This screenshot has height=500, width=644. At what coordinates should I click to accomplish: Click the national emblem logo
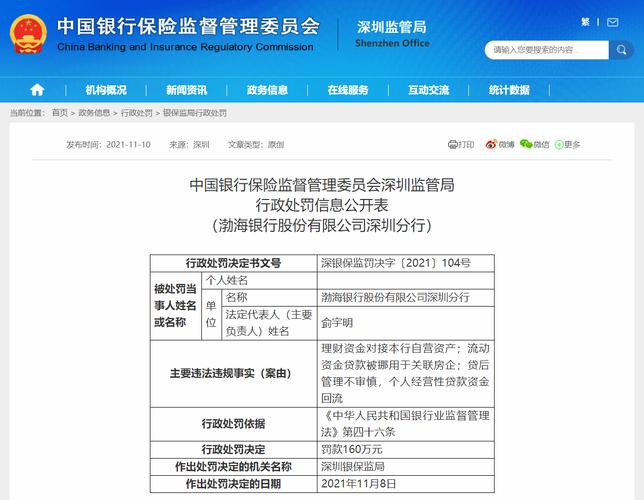[28, 34]
